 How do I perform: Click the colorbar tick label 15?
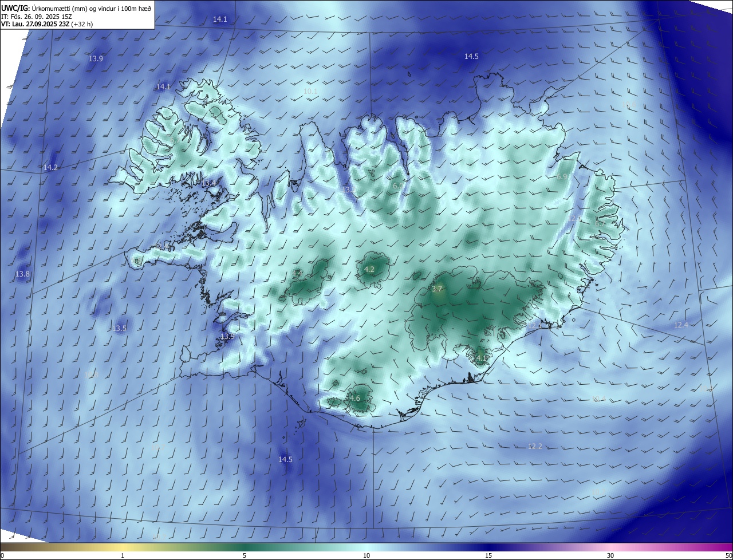pos(488,555)
